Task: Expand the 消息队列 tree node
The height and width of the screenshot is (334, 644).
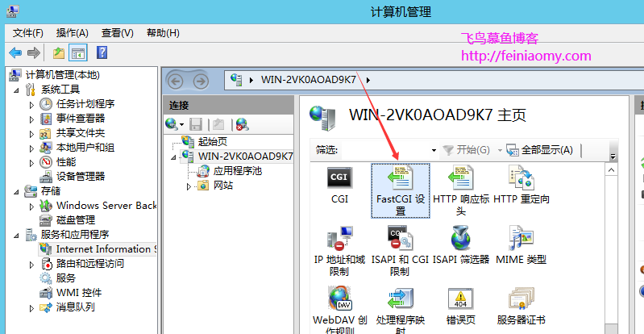Action: click(31, 308)
